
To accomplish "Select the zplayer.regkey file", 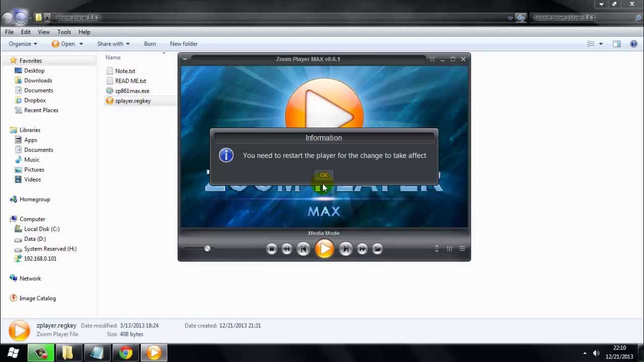I will (x=133, y=101).
